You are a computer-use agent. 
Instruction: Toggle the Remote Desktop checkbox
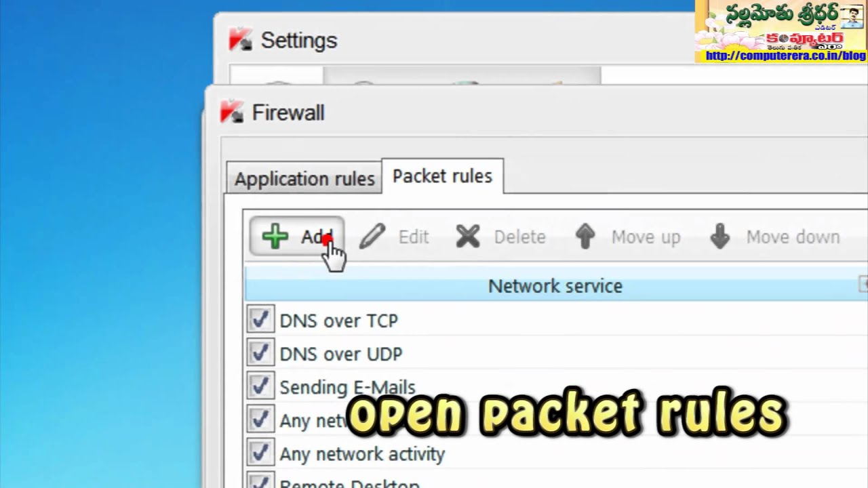tap(260, 481)
